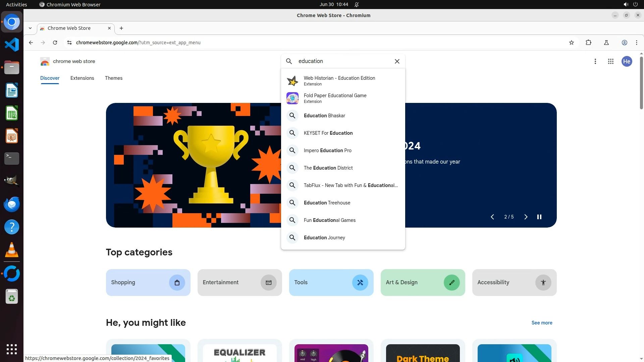This screenshot has height=362, width=644.
Task: Select Web Historian - Education Edition suggestion
Action: coord(339,81)
